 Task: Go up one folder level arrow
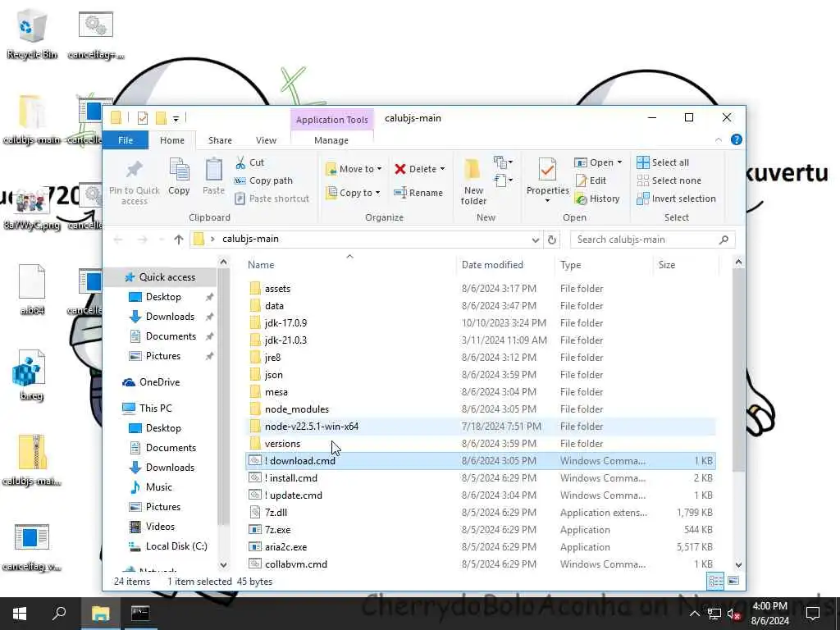point(178,240)
